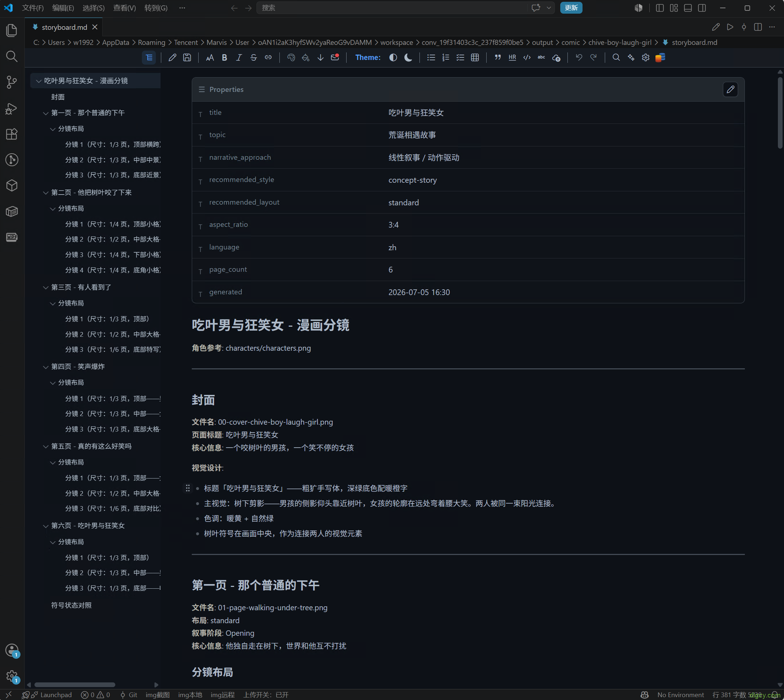Click the paint bucket fill icon

click(x=305, y=58)
